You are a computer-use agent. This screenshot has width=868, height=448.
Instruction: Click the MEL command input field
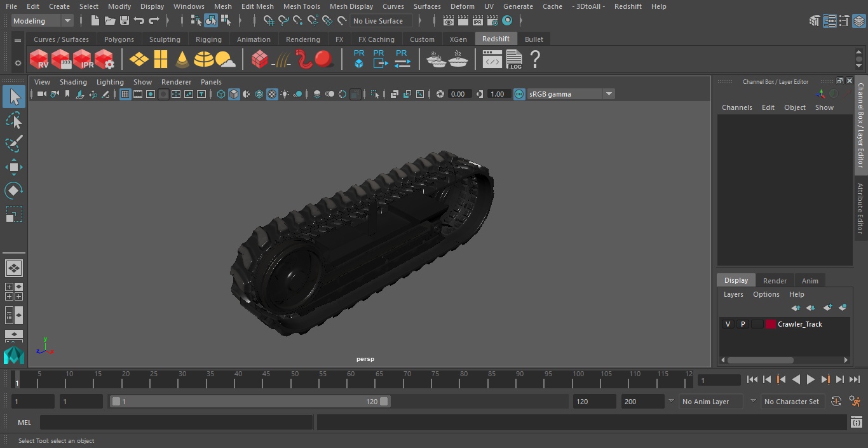[x=176, y=423]
